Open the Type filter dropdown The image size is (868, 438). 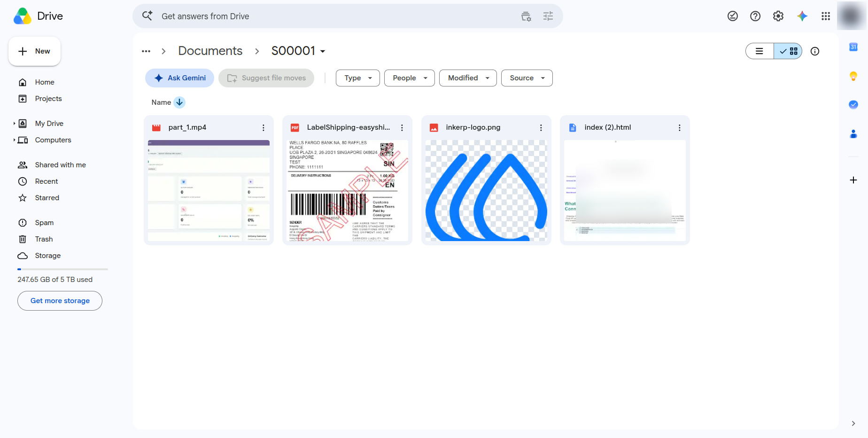pyautogui.click(x=357, y=78)
